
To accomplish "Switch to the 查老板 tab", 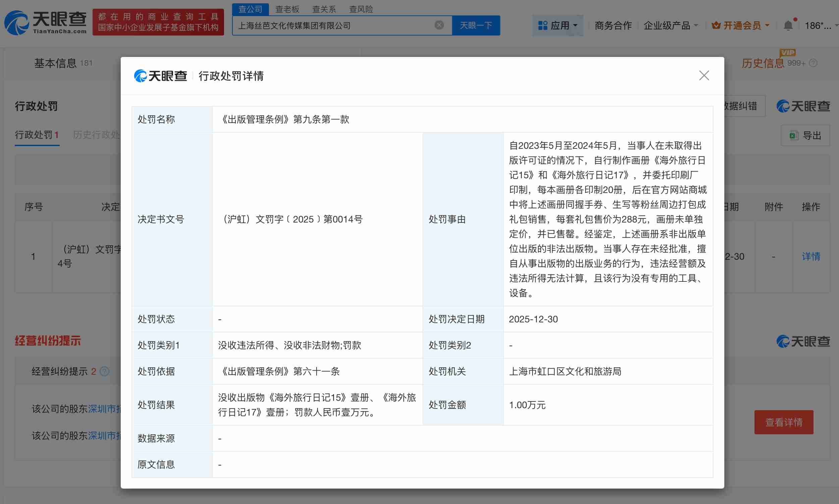I will 287,9.
